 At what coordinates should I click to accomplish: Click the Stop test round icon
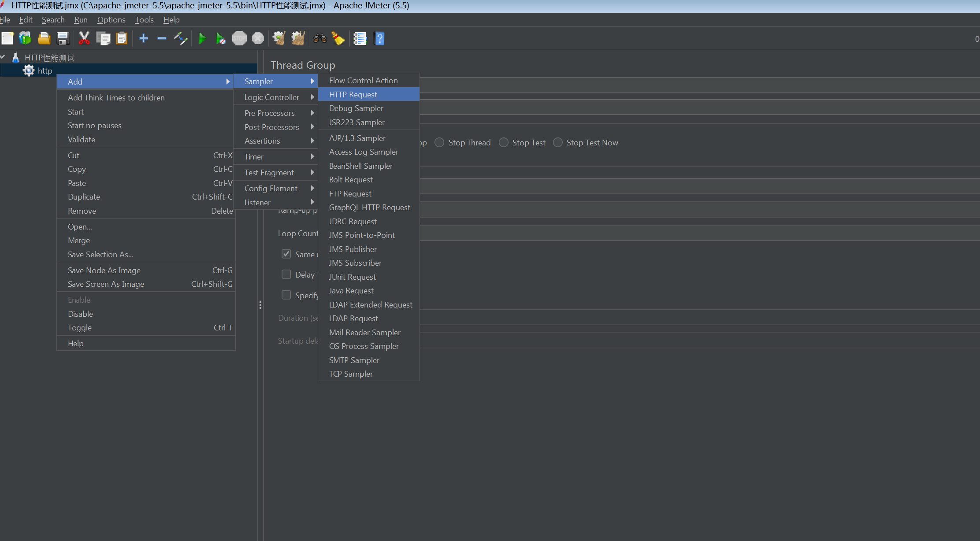[239, 38]
